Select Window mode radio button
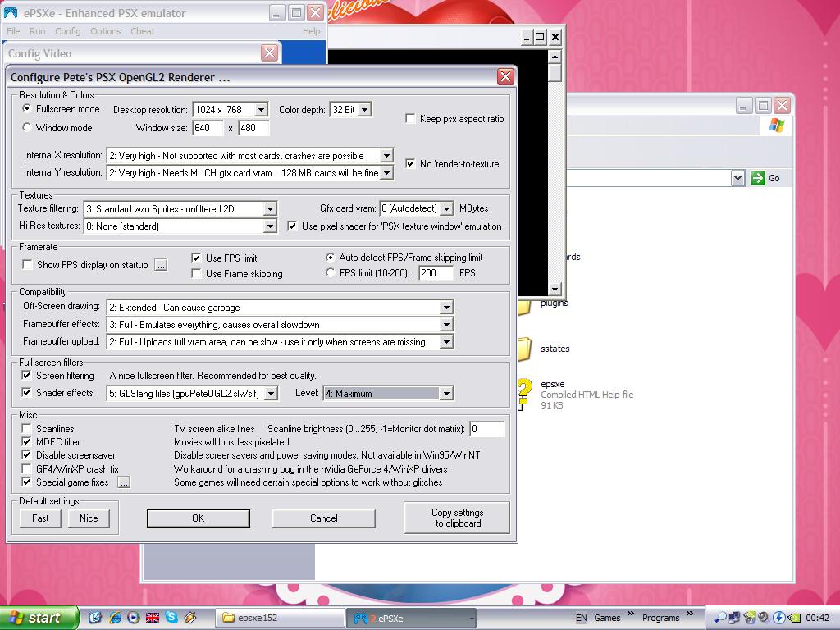Screen dimensions: 840x630 [27, 128]
